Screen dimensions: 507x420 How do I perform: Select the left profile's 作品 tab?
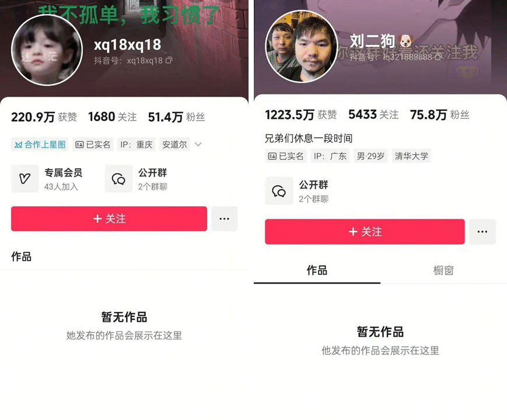tap(22, 257)
